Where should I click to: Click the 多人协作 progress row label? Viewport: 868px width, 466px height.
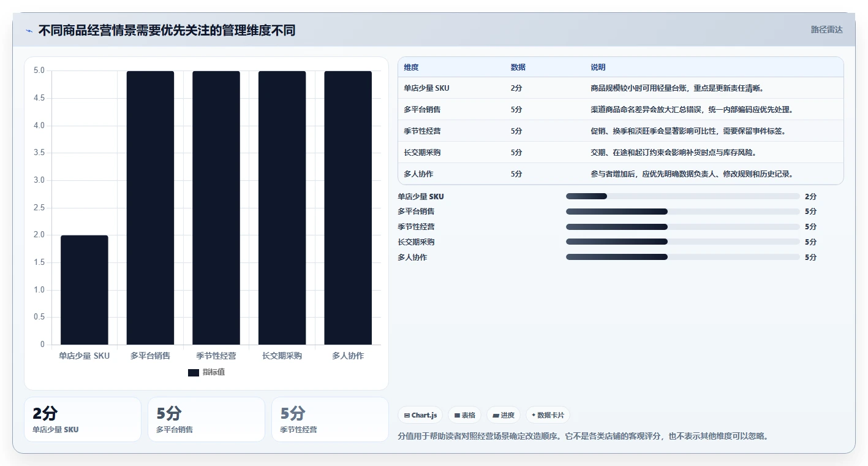click(412, 258)
